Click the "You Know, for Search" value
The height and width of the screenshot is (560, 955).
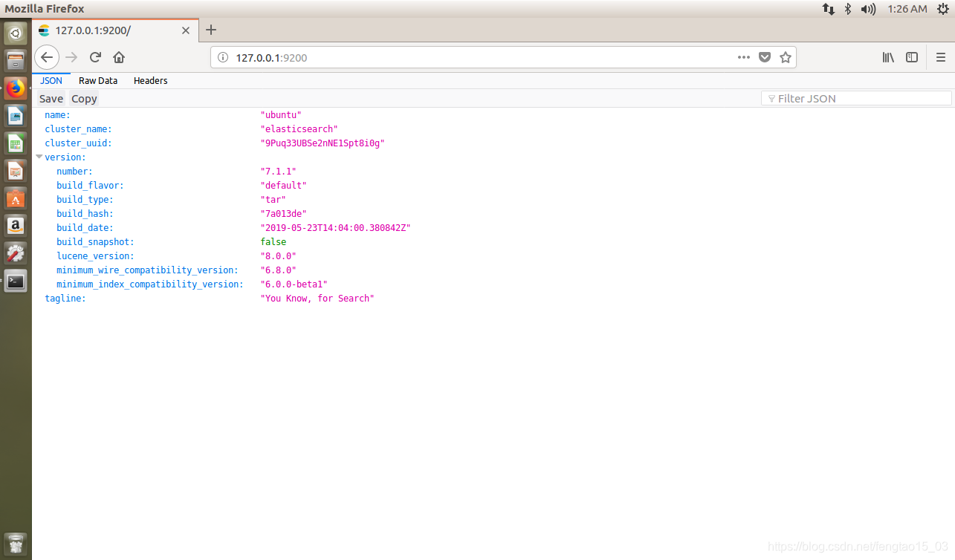317,299
